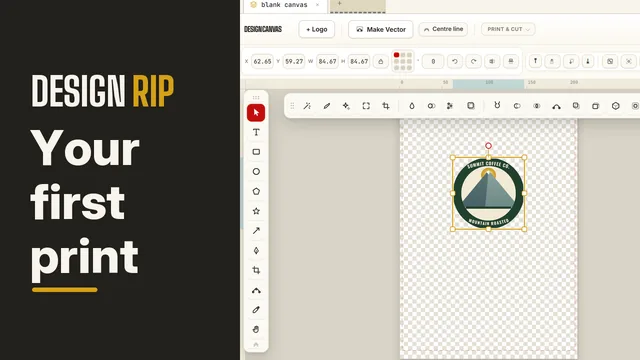Pick the Star shape tool
The image size is (640, 360).
(256, 211)
